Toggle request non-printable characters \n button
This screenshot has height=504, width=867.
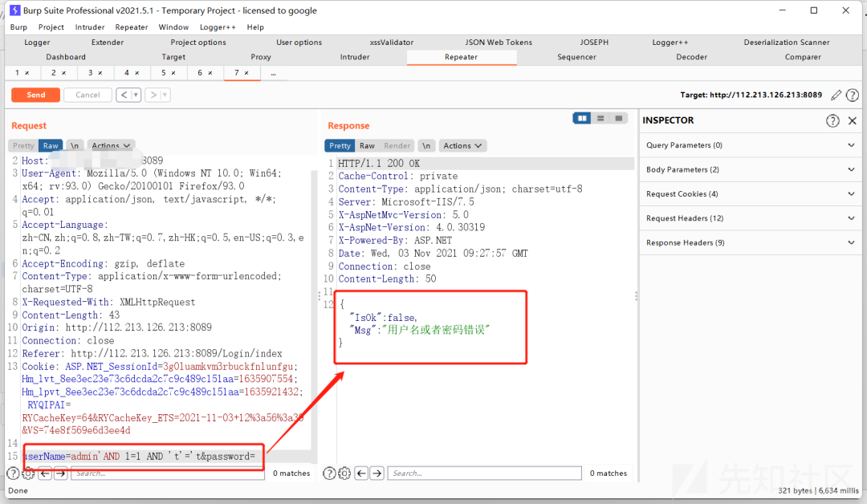pyautogui.click(x=75, y=146)
